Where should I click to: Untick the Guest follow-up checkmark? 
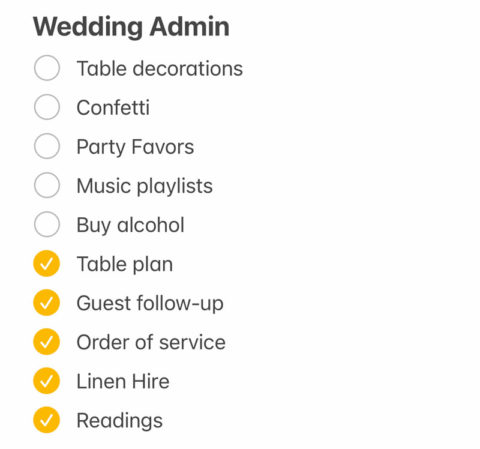point(47,303)
